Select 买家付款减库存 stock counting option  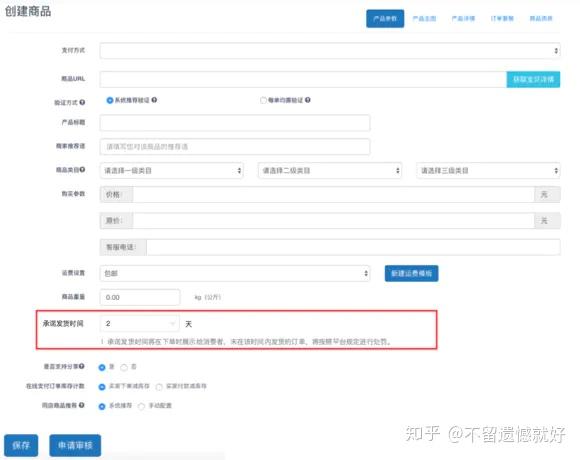click(159, 387)
